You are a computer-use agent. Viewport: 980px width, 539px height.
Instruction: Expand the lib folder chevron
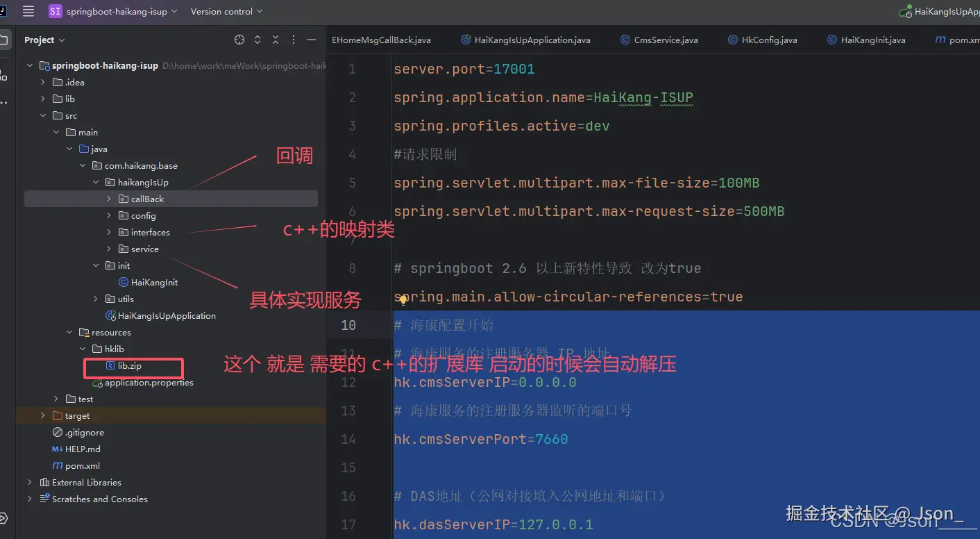[x=43, y=99]
